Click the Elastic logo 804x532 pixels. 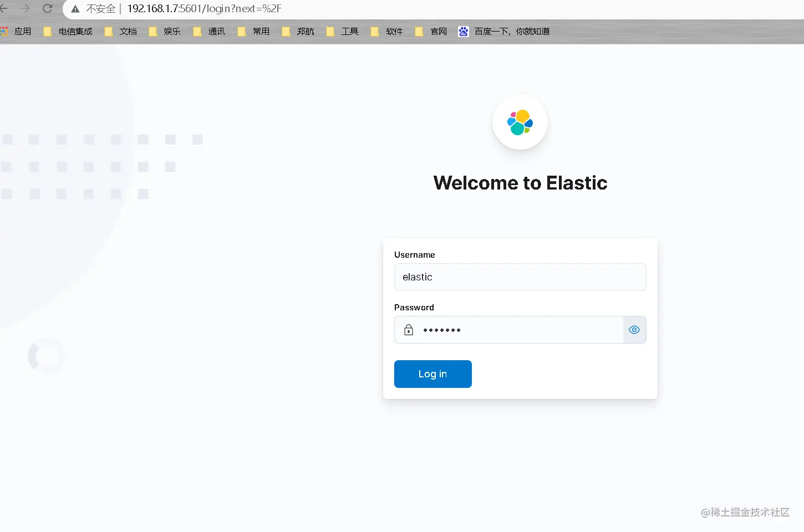pos(520,122)
